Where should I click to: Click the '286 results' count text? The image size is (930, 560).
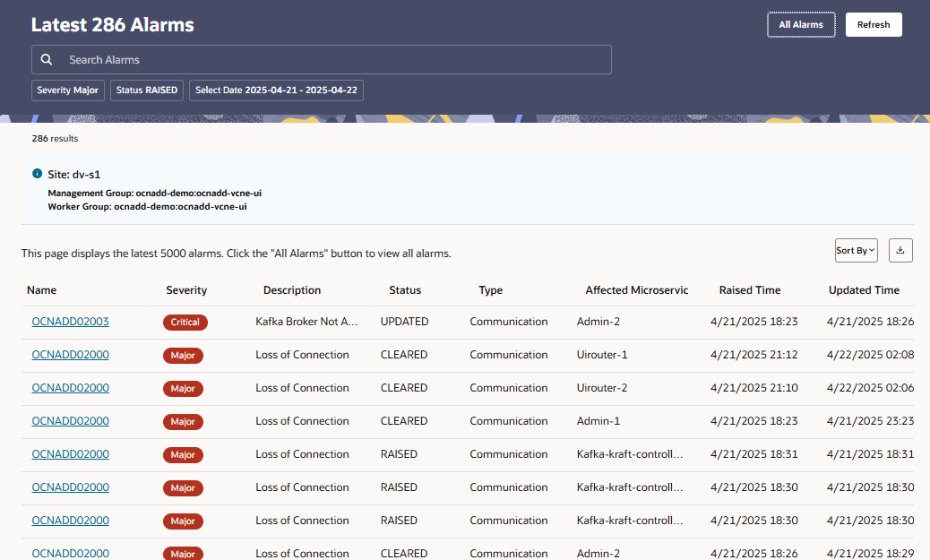tap(56, 138)
